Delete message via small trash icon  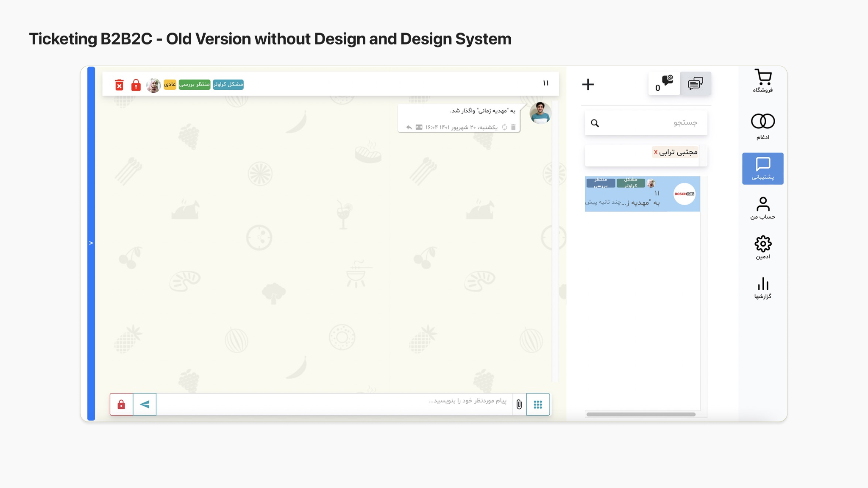[x=513, y=127]
